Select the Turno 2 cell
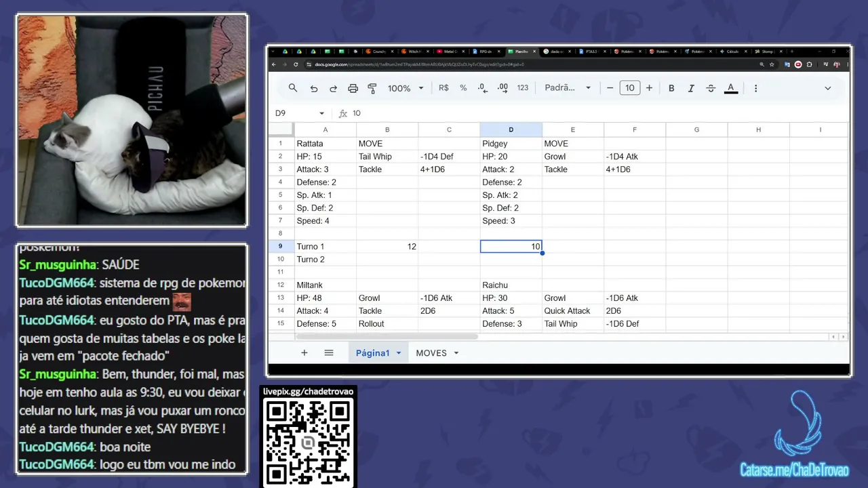 click(x=325, y=260)
